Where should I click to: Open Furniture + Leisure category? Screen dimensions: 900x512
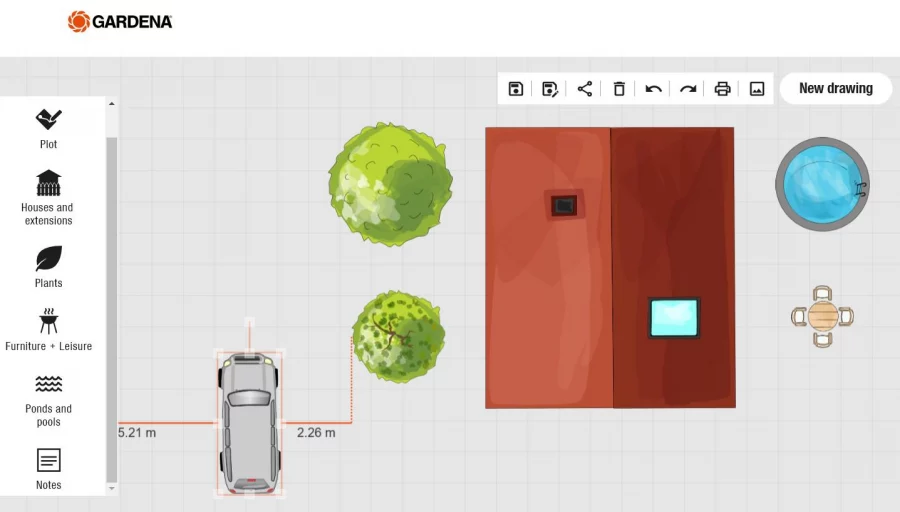tap(48, 329)
